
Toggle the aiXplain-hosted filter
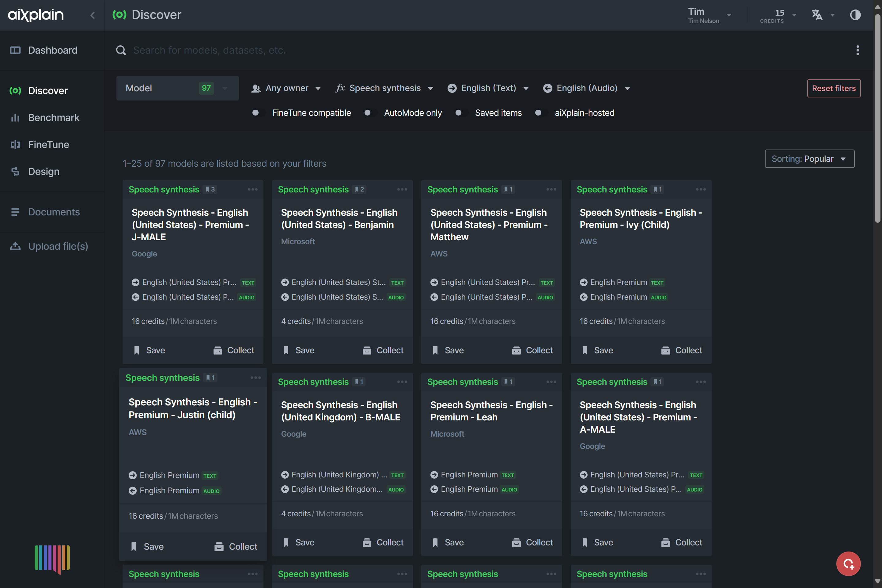(x=541, y=113)
